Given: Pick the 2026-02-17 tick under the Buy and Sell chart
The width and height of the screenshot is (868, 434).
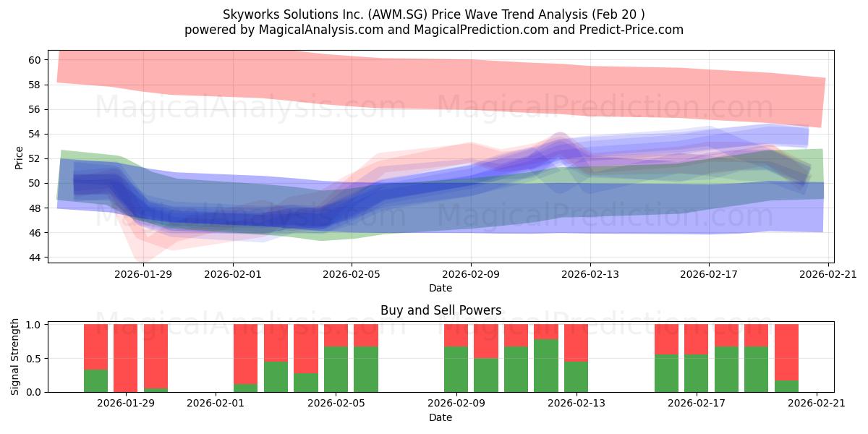Looking at the screenshot, I should pyautogui.click(x=697, y=404).
